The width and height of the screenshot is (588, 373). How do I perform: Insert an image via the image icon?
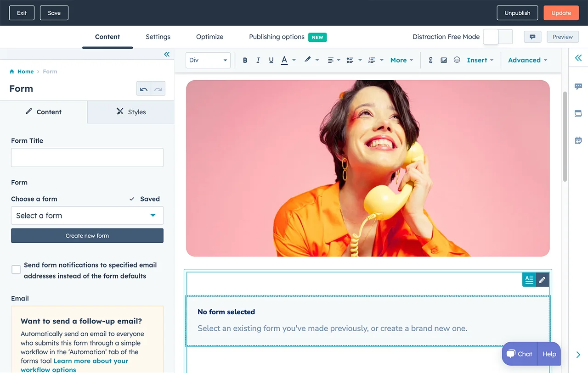(443, 60)
